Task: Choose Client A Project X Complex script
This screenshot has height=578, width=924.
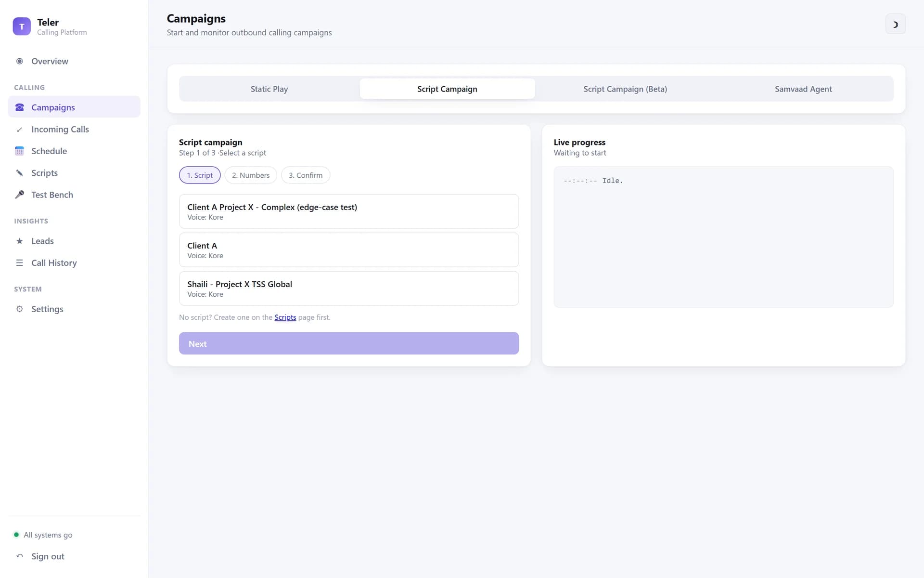Action: tap(349, 211)
